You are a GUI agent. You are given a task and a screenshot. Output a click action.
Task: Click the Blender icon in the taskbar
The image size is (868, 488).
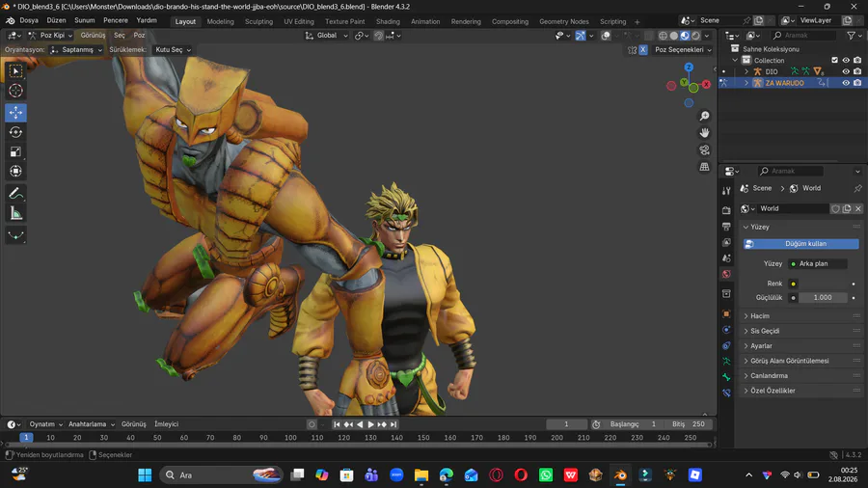pos(620,474)
